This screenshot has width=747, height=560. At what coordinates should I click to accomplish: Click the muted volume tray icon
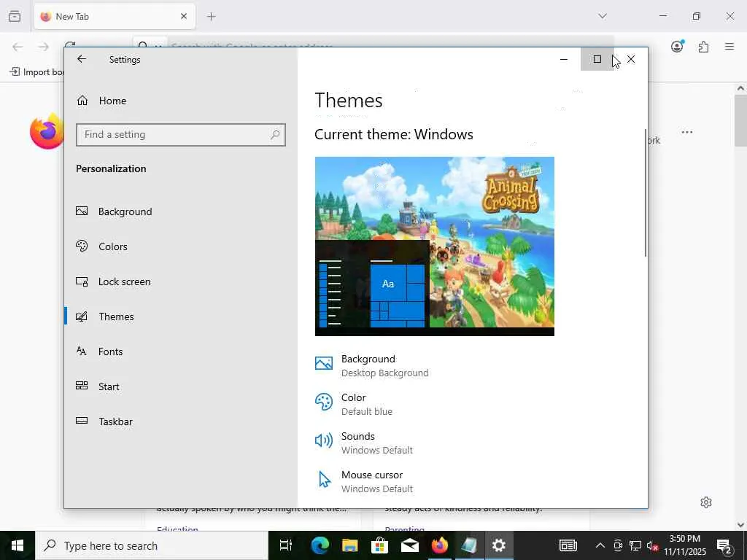(652, 545)
